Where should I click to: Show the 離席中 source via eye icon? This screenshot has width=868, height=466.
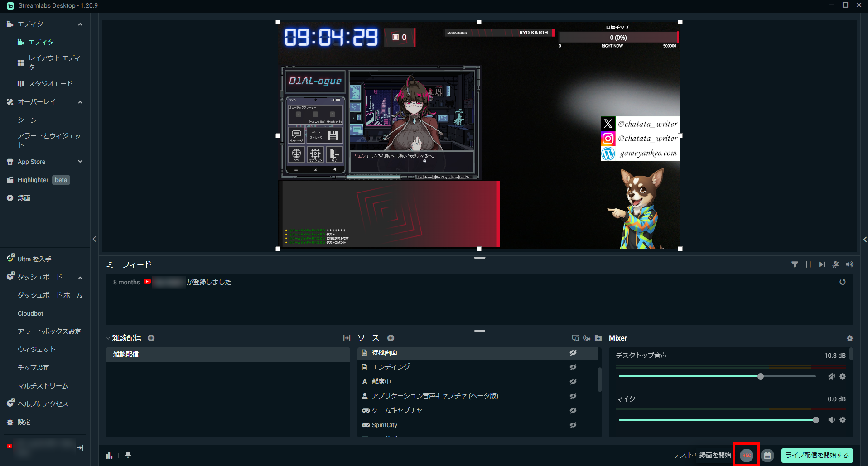pyautogui.click(x=573, y=381)
